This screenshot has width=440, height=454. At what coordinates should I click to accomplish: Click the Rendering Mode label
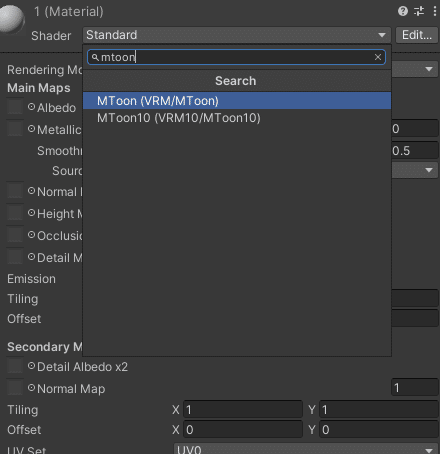tap(44, 70)
